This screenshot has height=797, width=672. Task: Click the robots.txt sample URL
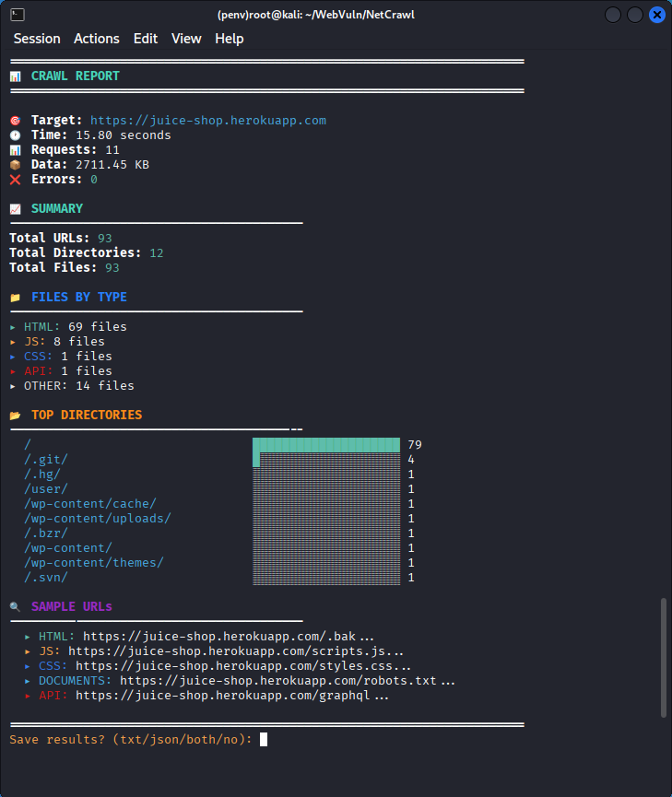pos(278,681)
